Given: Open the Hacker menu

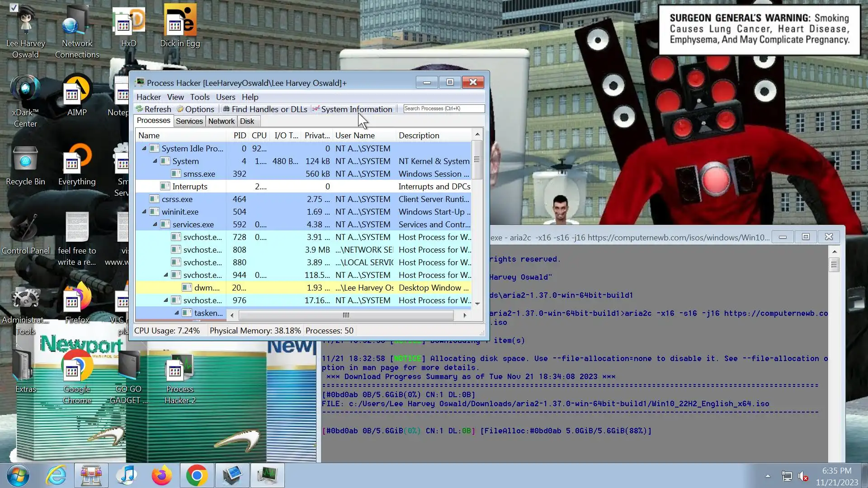Looking at the screenshot, I should pos(148,97).
